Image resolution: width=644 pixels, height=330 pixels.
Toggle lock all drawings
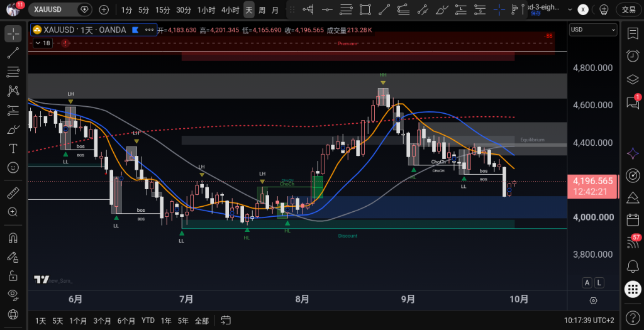[13, 276]
